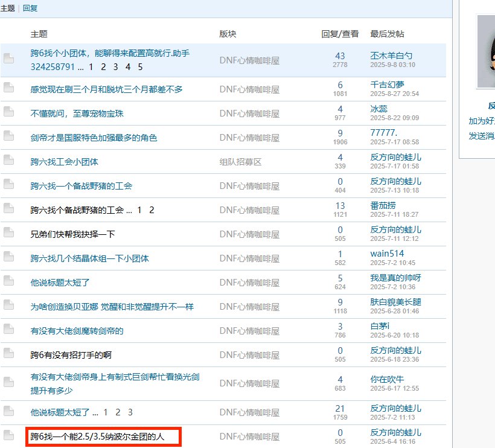Click the 回复/查看 column header

point(340,34)
